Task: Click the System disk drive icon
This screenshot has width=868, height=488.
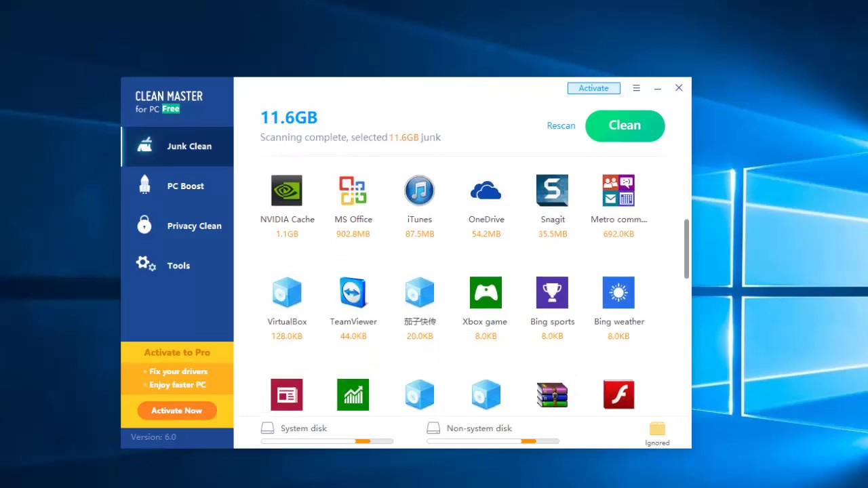Action: [x=268, y=428]
